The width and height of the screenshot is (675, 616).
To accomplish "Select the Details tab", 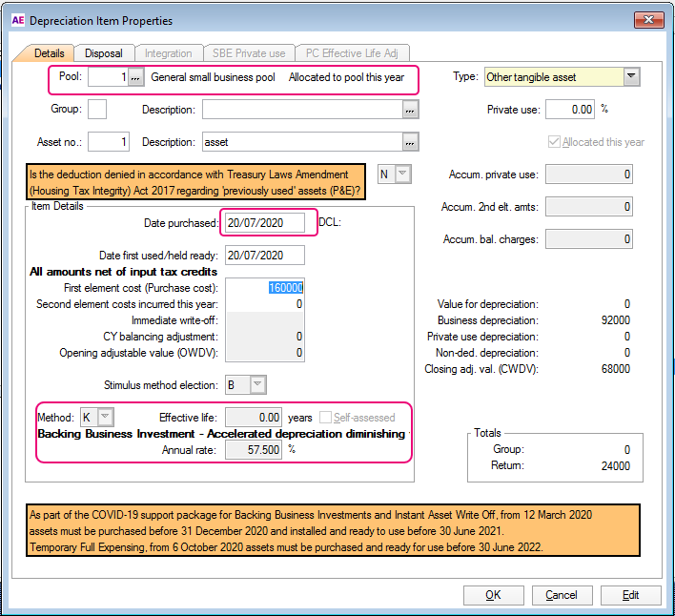I will [x=49, y=53].
